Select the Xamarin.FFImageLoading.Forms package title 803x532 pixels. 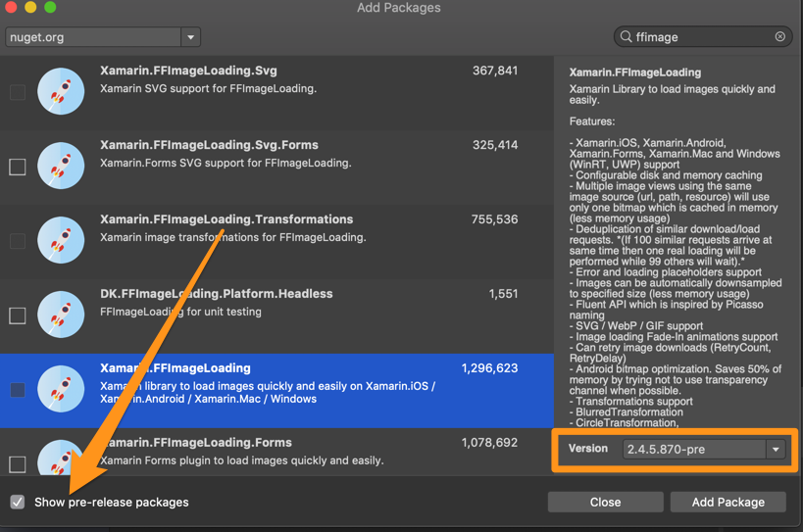click(x=196, y=443)
